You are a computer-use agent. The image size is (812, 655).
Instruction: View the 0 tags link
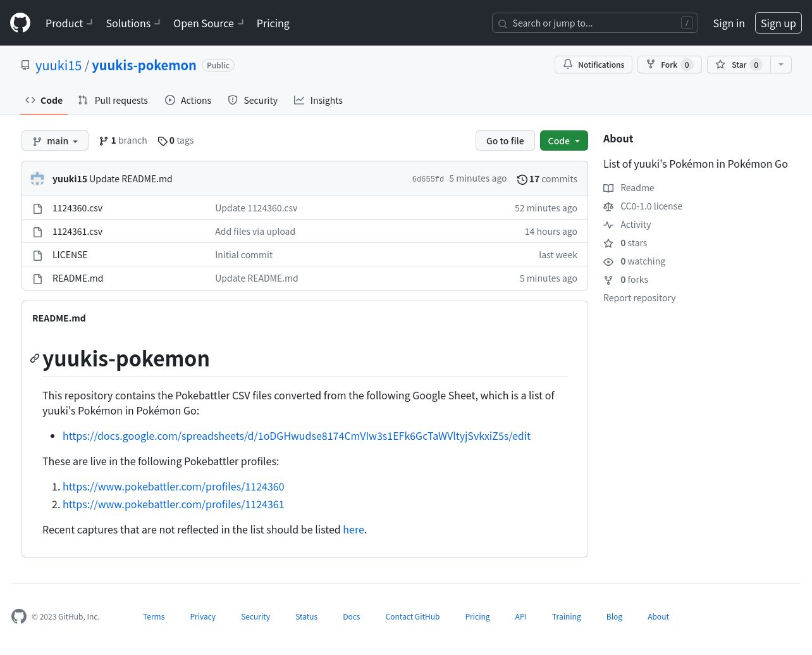[176, 140]
